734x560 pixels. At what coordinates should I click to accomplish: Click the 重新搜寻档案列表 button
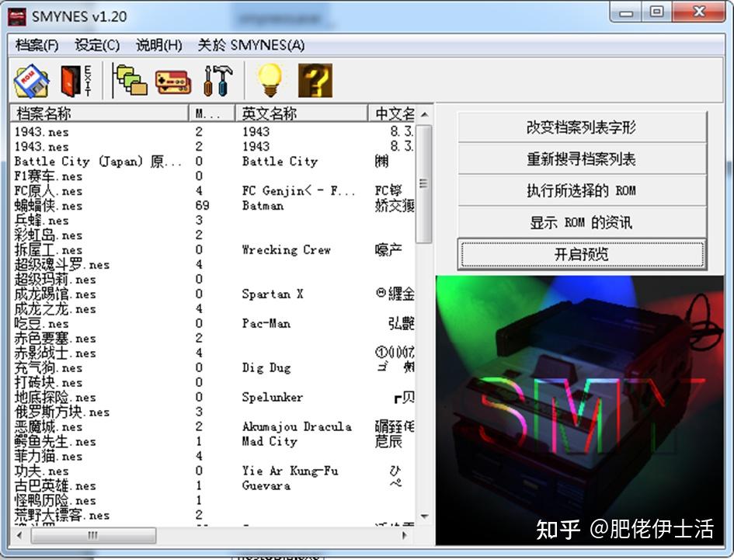[582, 159]
